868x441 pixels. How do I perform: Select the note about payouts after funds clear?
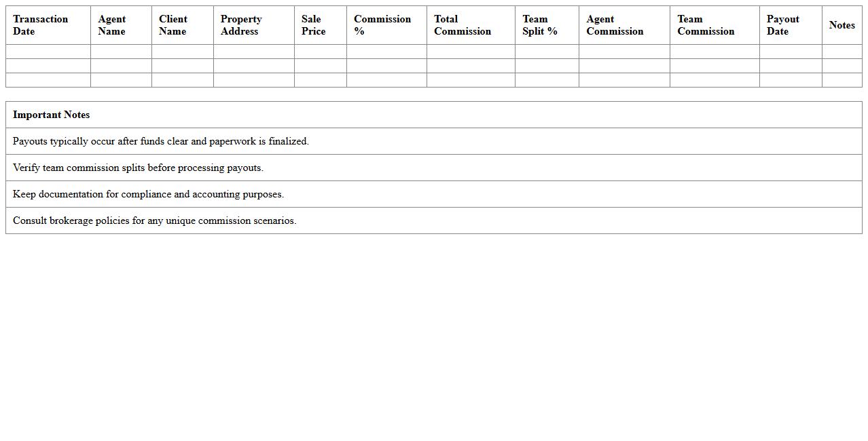161,141
